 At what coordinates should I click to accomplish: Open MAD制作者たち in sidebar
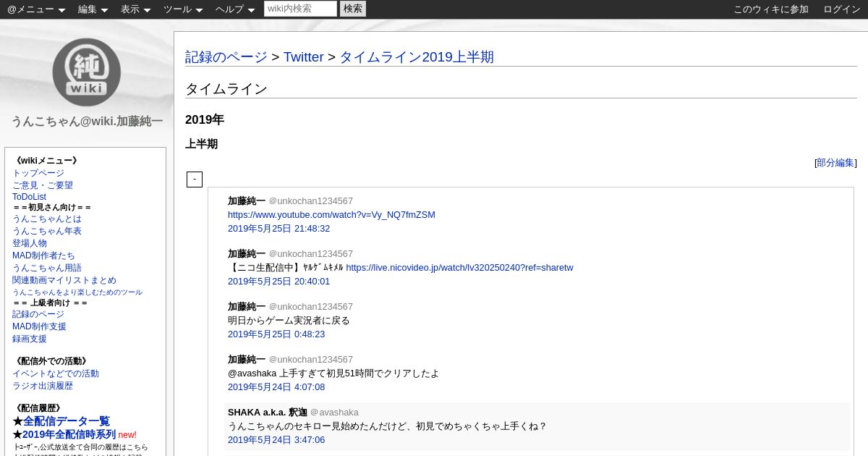tap(43, 256)
